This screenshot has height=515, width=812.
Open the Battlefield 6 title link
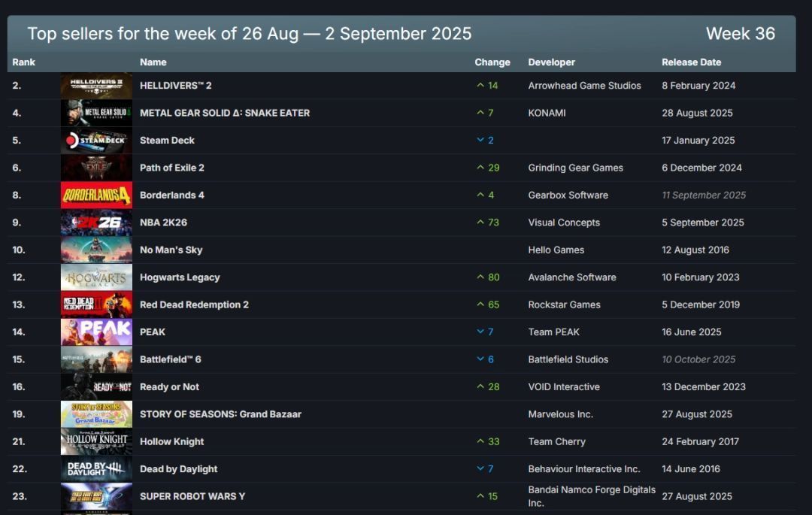(x=170, y=359)
